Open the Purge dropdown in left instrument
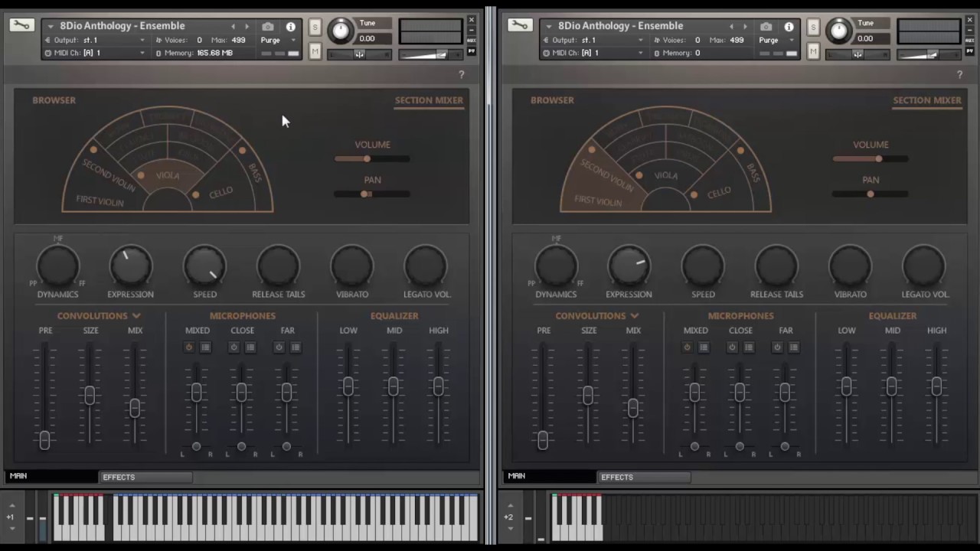The image size is (980, 551). coord(277,40)
